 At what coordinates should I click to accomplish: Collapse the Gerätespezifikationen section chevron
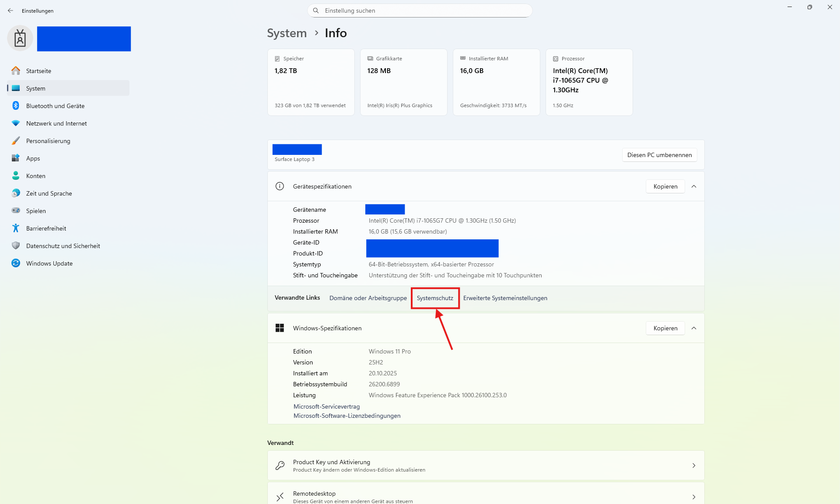tap(694, 186)
